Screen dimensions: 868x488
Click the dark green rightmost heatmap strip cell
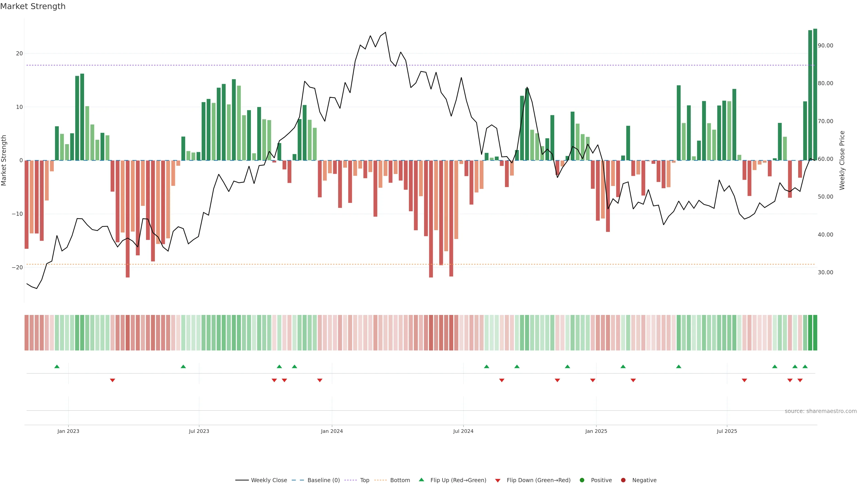815,332
